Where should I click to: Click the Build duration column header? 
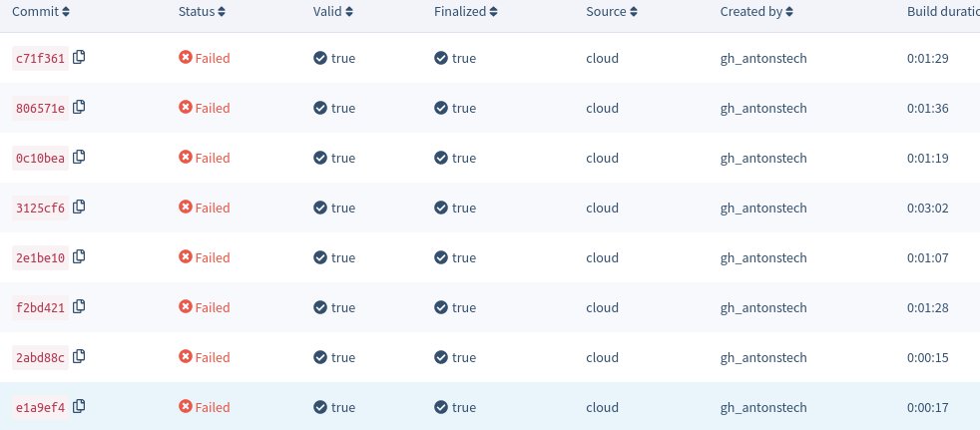tap(943, 11)
